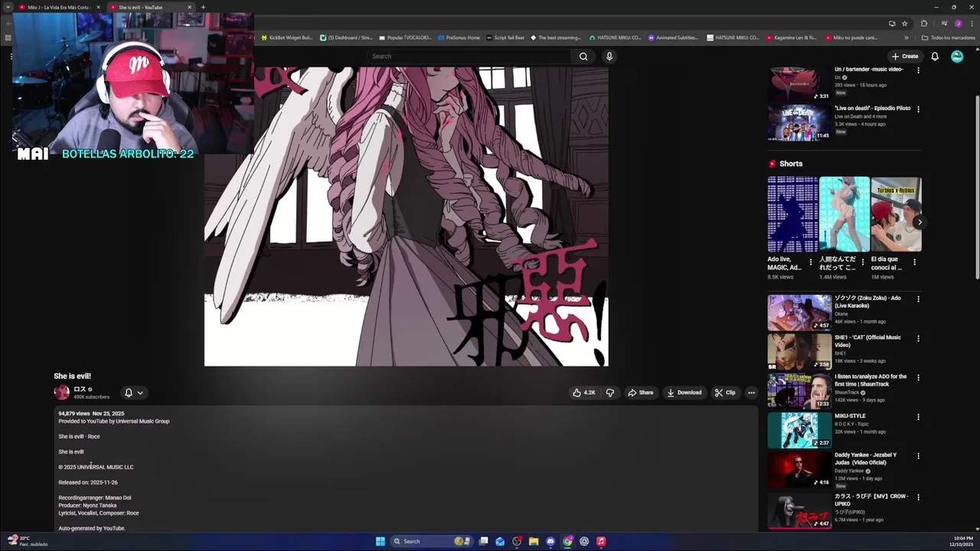Open the Live on death Episodio Piloto thumbnail

[x=799, y=122]
